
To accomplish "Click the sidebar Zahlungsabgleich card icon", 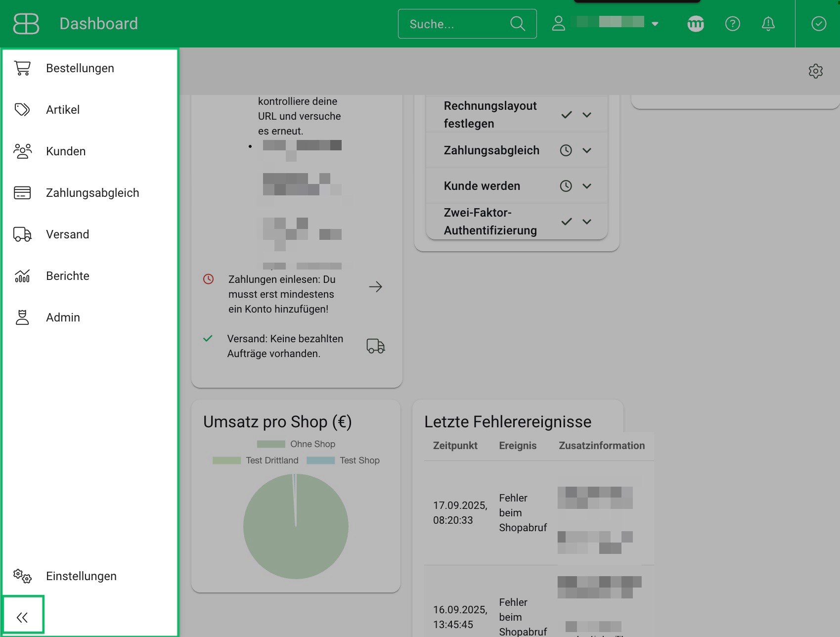I will (22, 193).
